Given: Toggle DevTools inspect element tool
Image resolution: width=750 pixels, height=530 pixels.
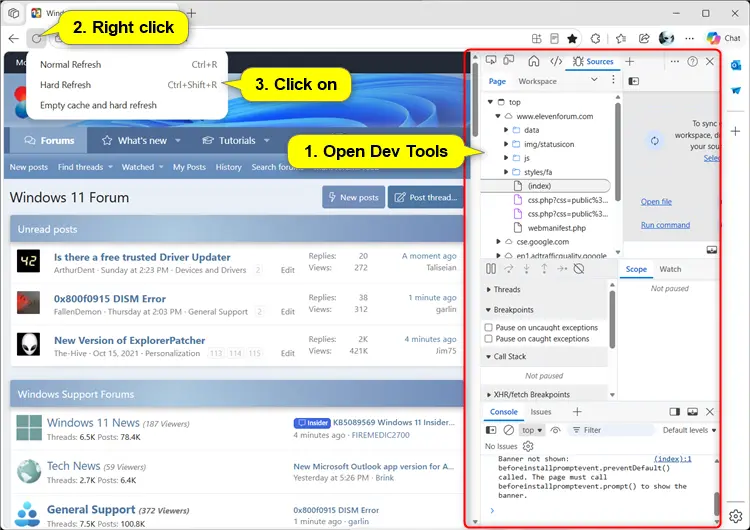Looking at the screenshot, I should pos(491,61).
